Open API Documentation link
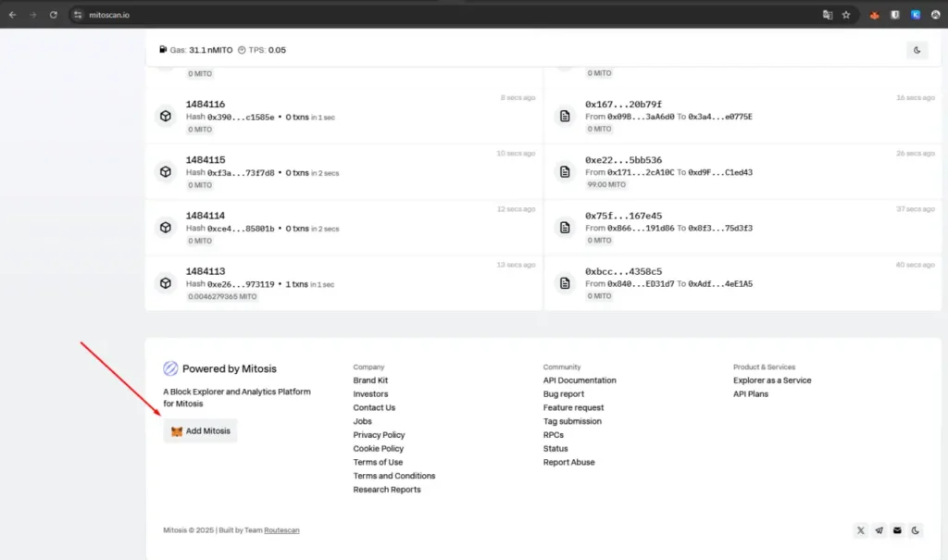Viewport: 948px width, 560px height. tap(580, 380)
